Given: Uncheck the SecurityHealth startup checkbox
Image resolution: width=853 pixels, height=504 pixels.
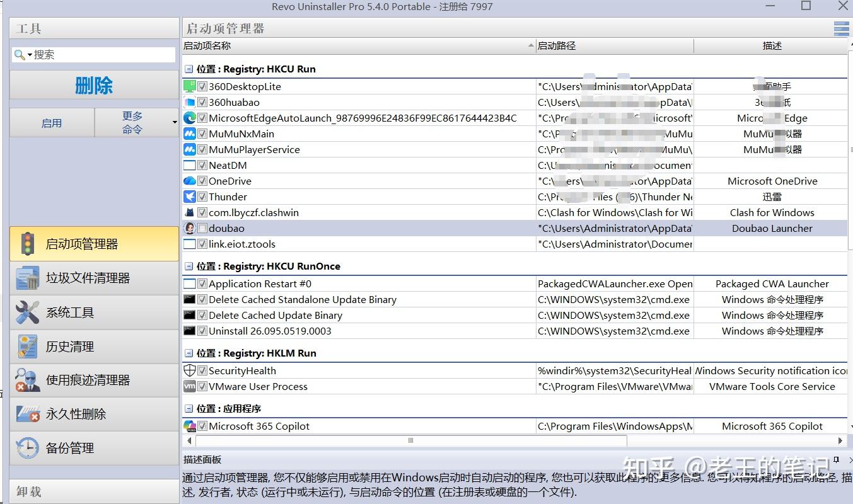Looking at the screenshot, I should pos(202,370).
